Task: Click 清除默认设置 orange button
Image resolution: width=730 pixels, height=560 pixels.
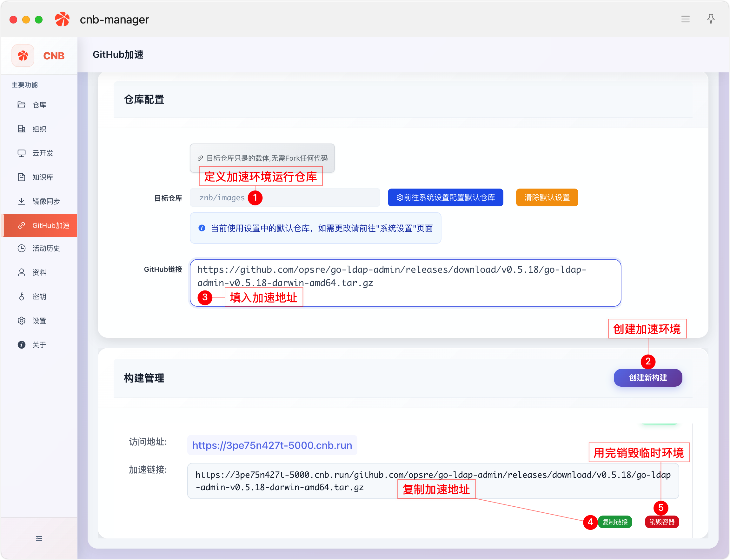Action: [x=547, y=198]
